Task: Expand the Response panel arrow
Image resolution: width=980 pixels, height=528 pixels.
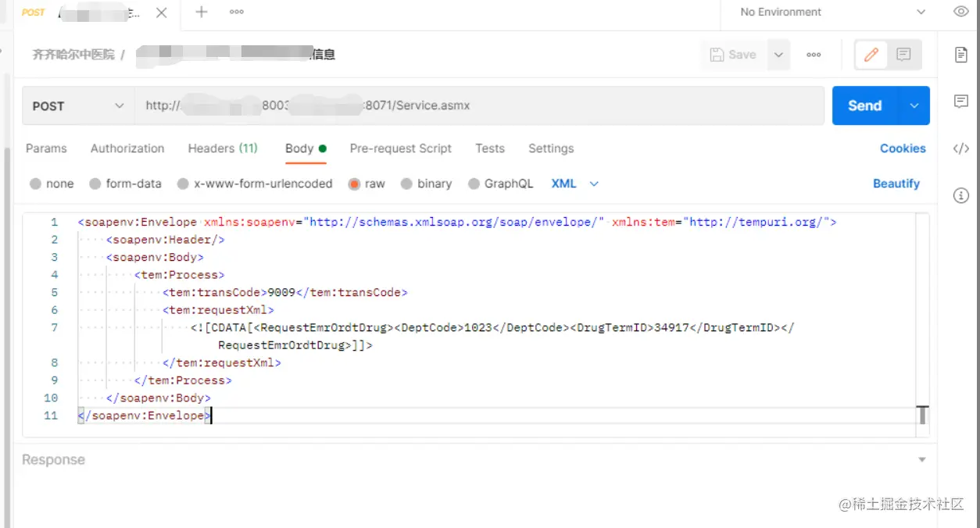Action: [922, 460]
